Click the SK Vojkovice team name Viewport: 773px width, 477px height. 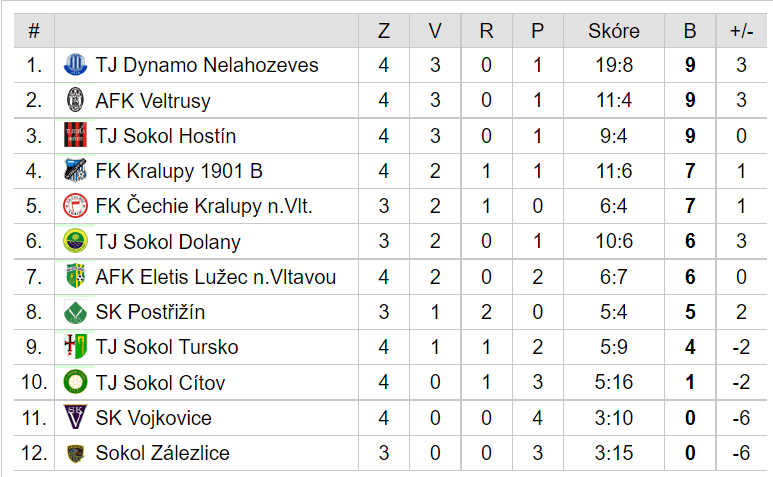coord(153,418)
